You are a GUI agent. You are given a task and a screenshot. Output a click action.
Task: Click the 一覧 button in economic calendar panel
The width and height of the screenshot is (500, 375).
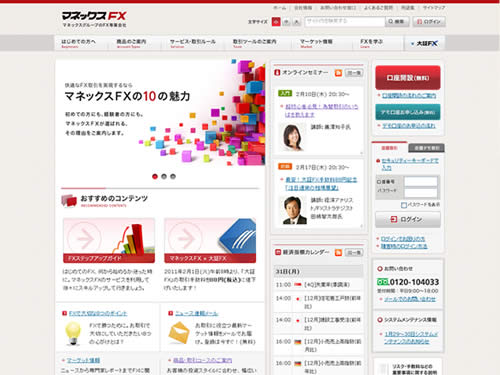[354, 252]
